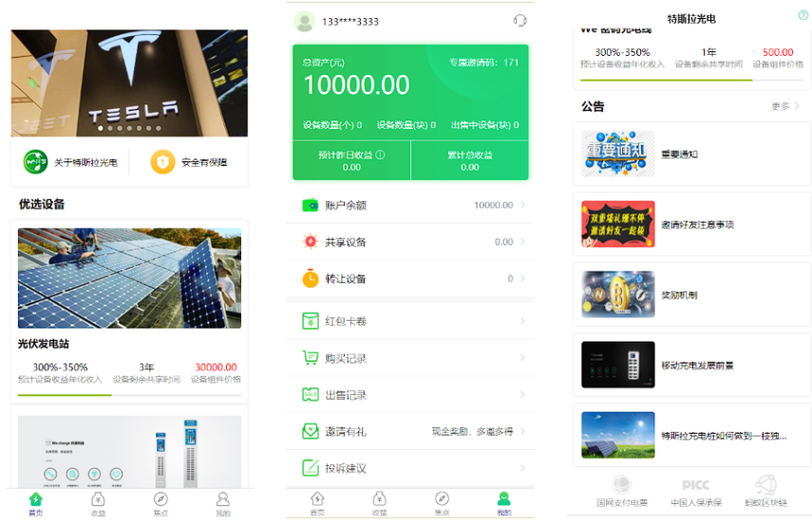Tap the 账户余额 wallet icon
812x522 pixels.
pos(310,205)
